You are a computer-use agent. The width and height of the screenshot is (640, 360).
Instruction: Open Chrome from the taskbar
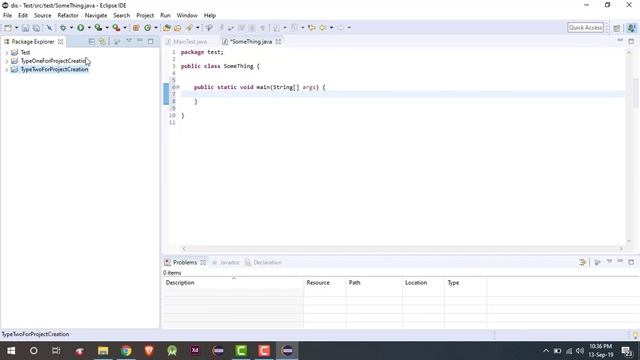(x=126, y=351)
